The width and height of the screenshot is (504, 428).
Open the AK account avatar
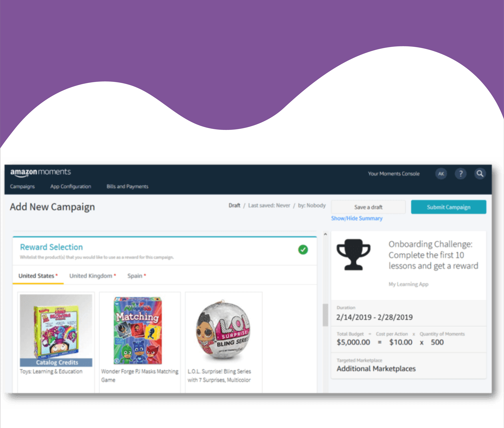pyautogui.click(x=441, y=174)
